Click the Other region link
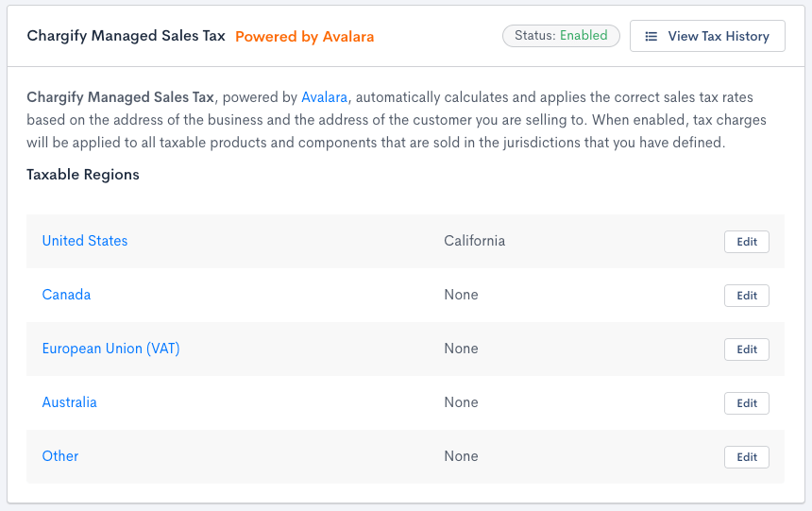This screenshot has height=511, width=812. [x=60, y=456]
